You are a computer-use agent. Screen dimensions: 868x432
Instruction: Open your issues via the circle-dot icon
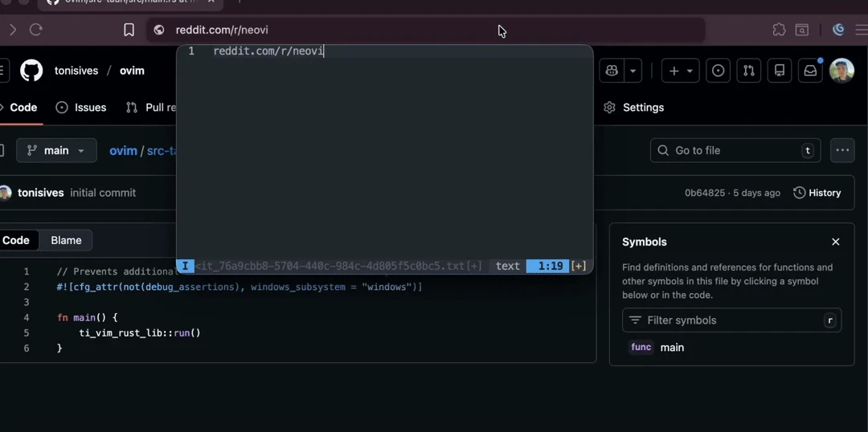(x=718, y=71)
